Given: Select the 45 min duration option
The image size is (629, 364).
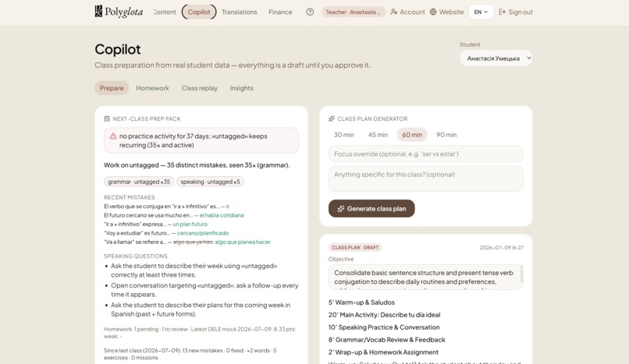Looking at the screenshot, I should coord(378,135).
